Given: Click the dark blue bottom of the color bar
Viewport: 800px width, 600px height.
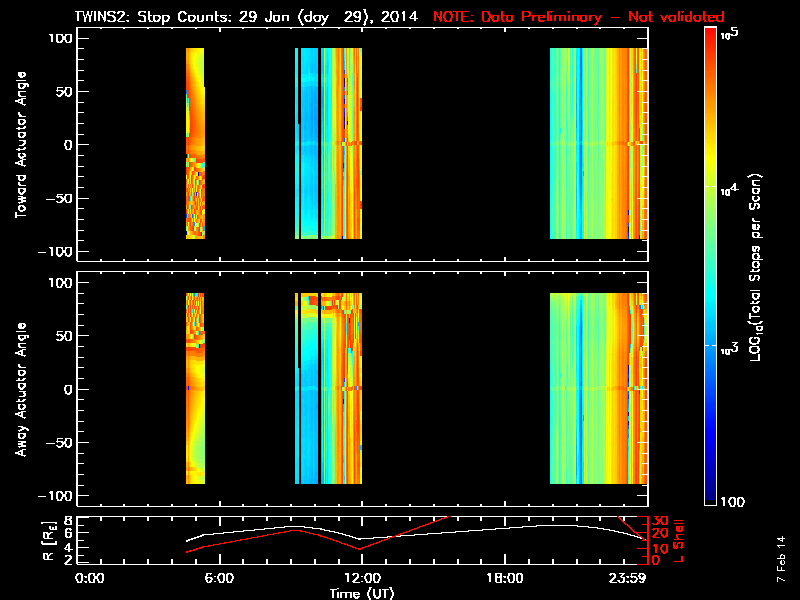Looking at the screenshot, I should pos(711,498).
